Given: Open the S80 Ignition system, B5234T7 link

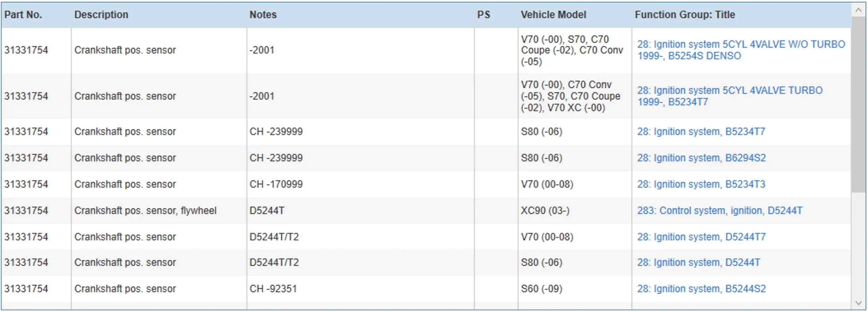Looking at the screenshot, I should click(x=701, y=132).
